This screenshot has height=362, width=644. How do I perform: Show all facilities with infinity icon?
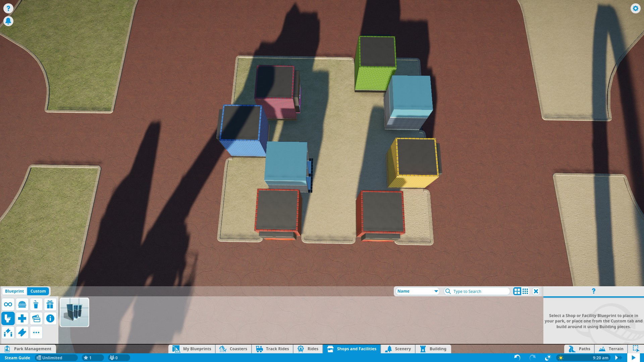click(8, 304)
